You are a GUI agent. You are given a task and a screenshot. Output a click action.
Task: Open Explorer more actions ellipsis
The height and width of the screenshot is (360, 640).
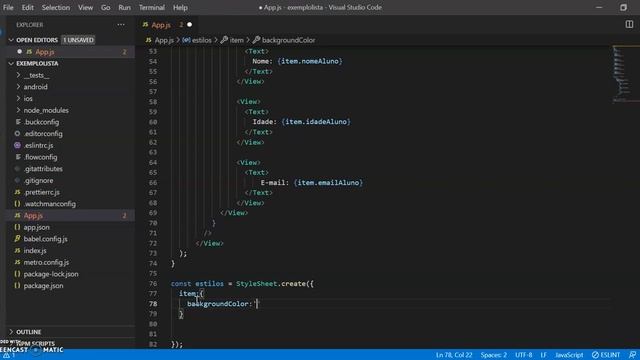(121, 25)
